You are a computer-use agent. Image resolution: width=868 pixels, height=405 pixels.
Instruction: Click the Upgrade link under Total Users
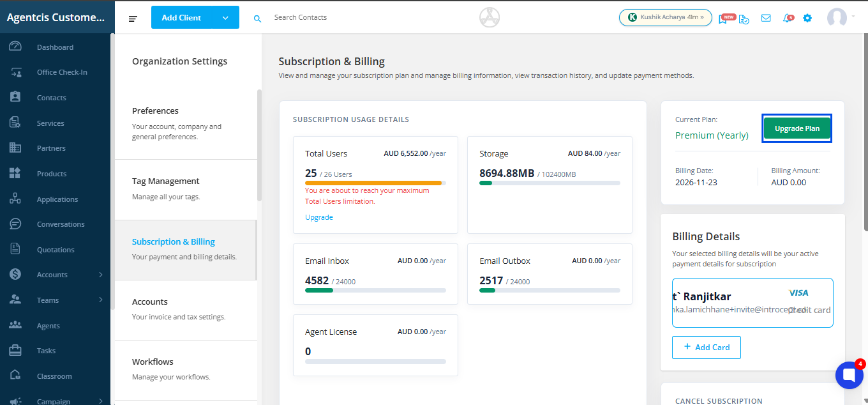click(319, 217)
